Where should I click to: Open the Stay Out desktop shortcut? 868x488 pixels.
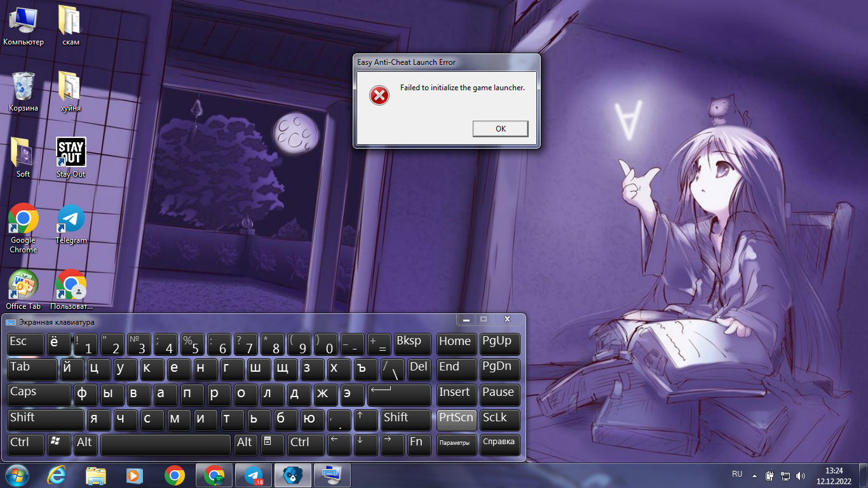(71, 153)
